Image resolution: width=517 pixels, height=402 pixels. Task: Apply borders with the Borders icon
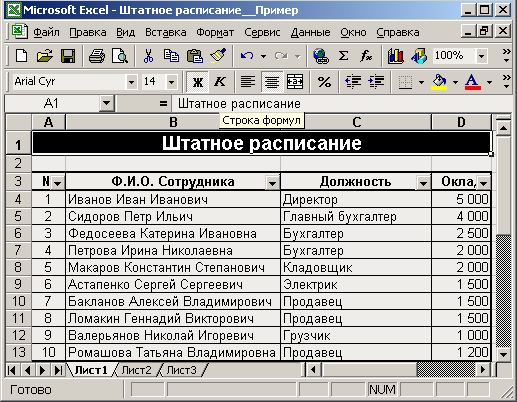(405, 81)
